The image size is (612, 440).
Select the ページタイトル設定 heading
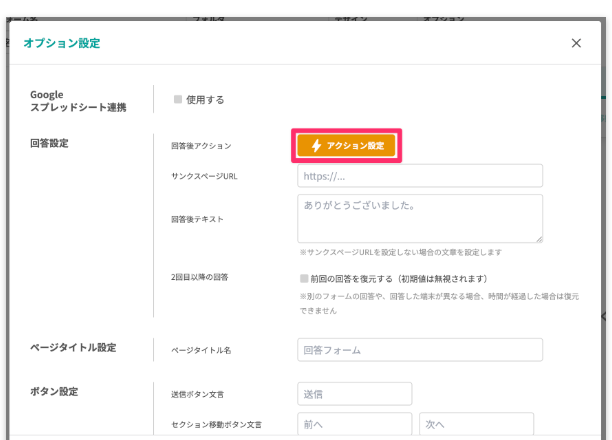tap(73, 347)
